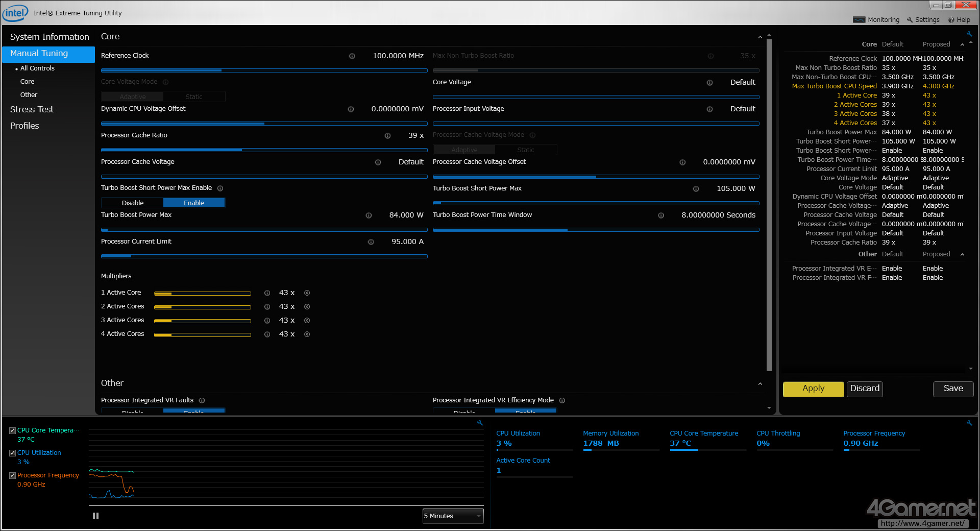The height and width of the screenshot is (531, 980).
Task: Click the info icon for Processor Current Limit
Action: pyautogui.click(x=371, y=242)
